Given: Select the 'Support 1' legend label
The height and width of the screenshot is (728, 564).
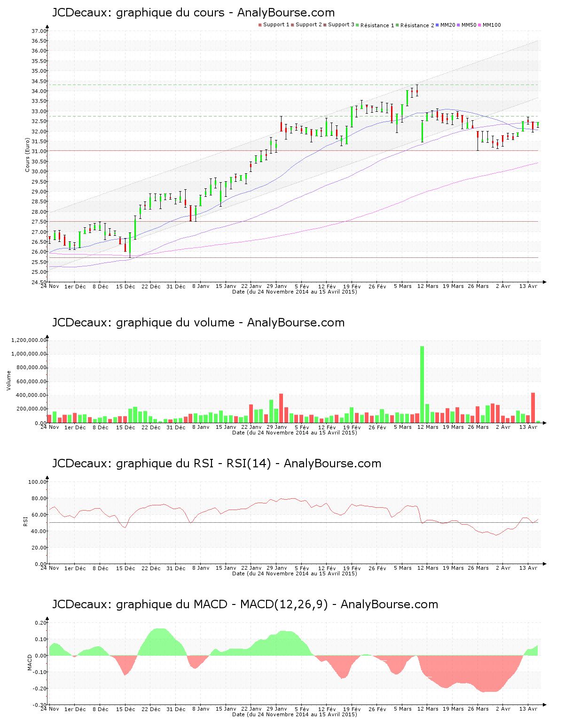Looking at the screenshot, I should (276, 24).
